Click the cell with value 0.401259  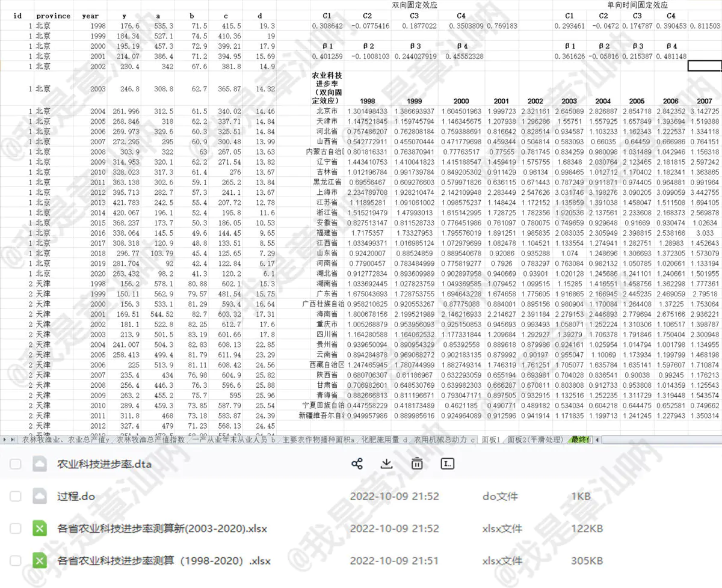[x=328, y=56]
